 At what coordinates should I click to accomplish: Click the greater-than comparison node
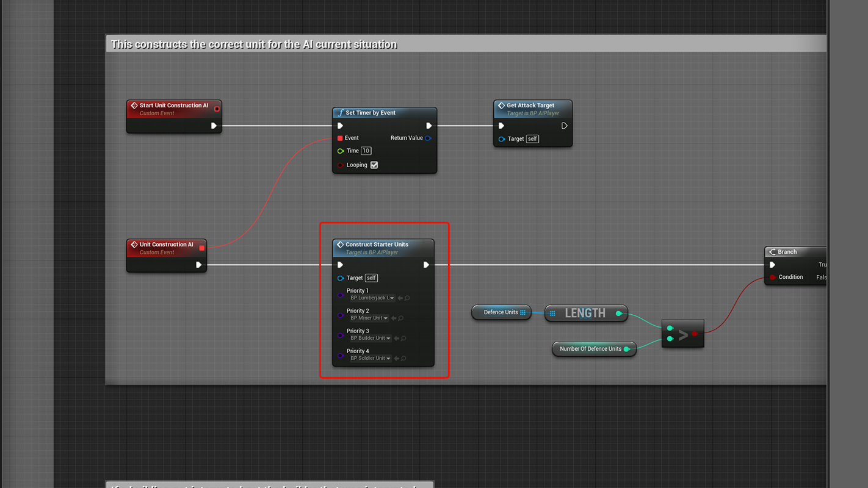[x=683, y=334]
